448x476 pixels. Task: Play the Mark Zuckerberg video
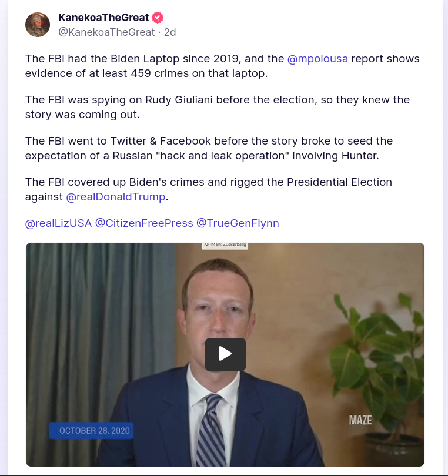coord(225,354)
